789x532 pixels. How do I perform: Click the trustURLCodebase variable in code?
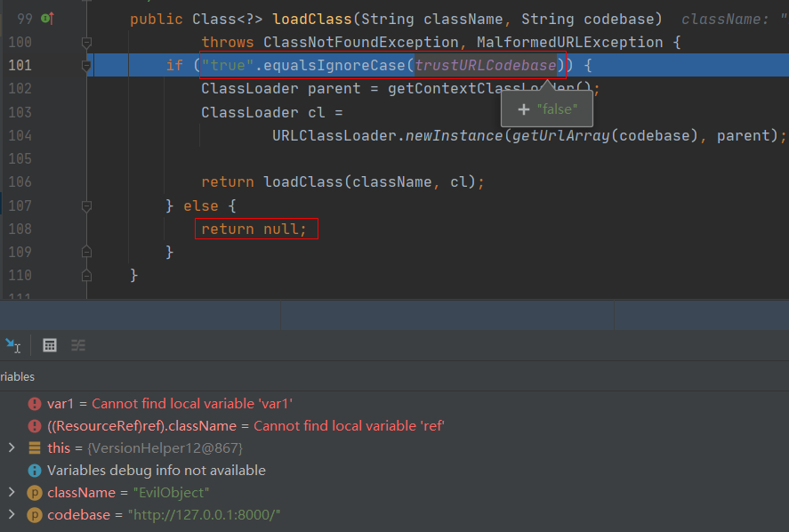point(485,65)
